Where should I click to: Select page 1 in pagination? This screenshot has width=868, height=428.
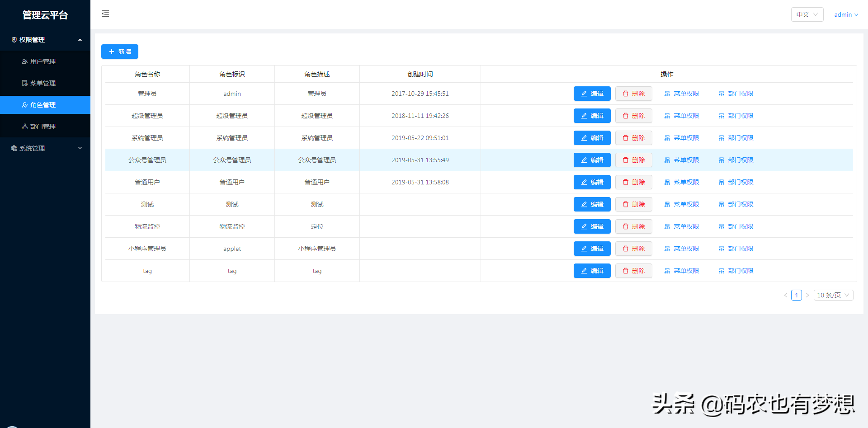797,295
